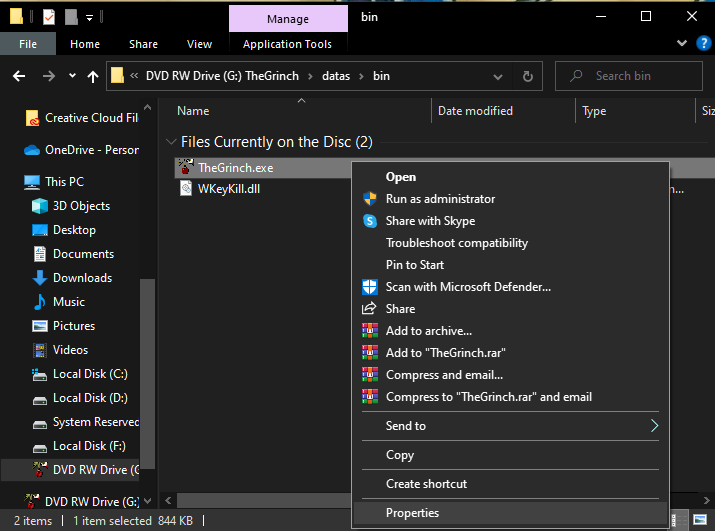Viewport: 715px width, 531px height.
Task: Click the Creative Cloud Files icon
Action: (32, 118)
